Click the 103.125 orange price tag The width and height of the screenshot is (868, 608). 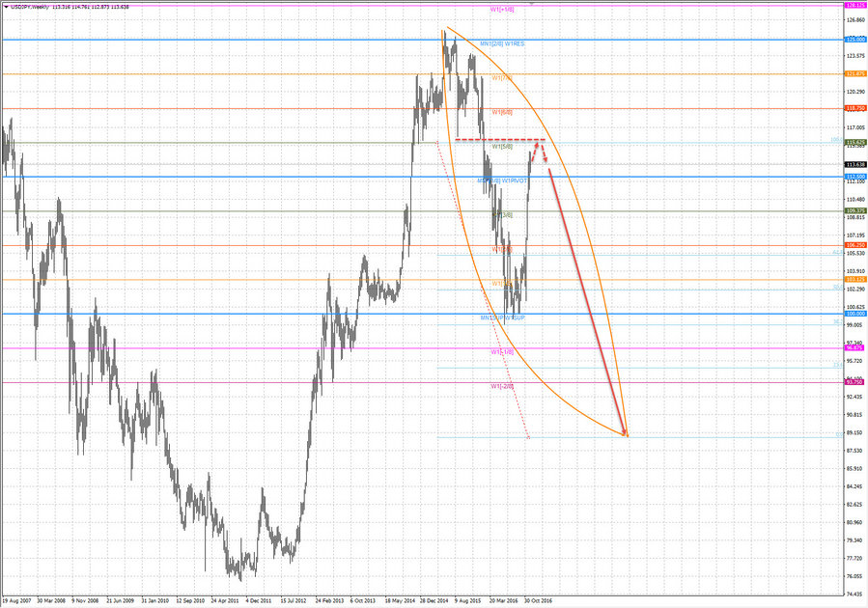(x=854, y=279)
